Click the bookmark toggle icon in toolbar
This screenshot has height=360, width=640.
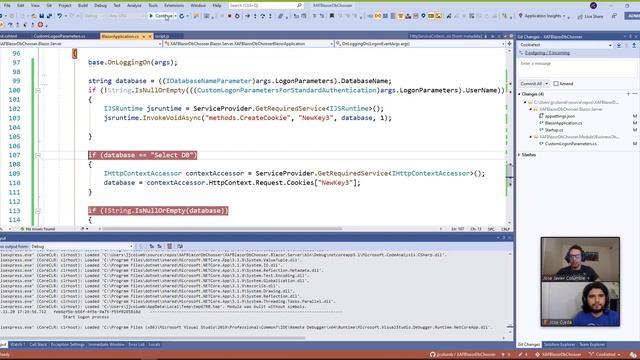click(332, 16)
